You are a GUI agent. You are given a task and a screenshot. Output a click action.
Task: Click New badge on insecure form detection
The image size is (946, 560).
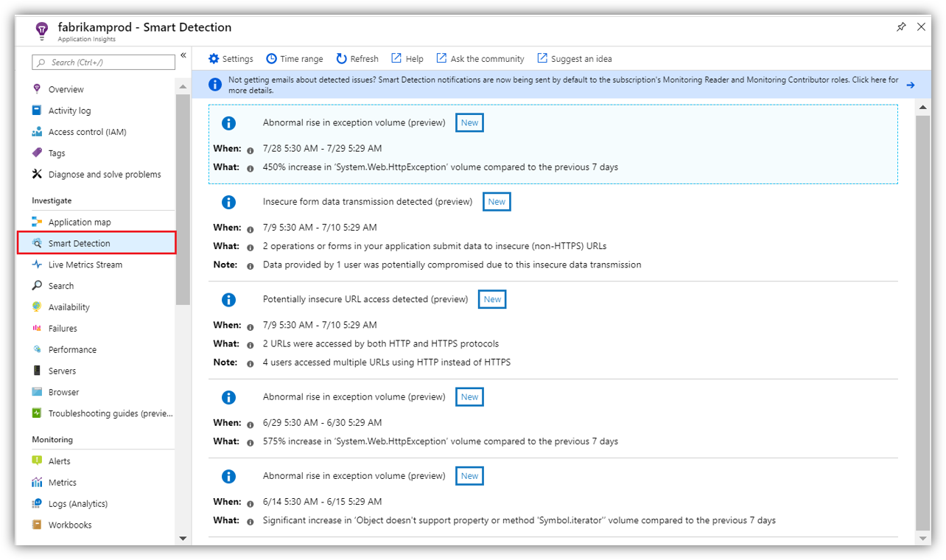coord(497,202)
